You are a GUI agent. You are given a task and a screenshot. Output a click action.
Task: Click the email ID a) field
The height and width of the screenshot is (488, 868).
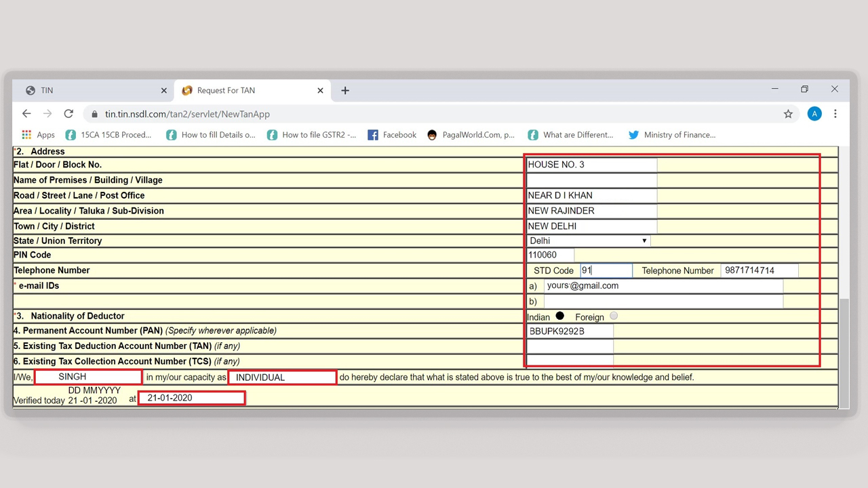click(x=663, y=286)
